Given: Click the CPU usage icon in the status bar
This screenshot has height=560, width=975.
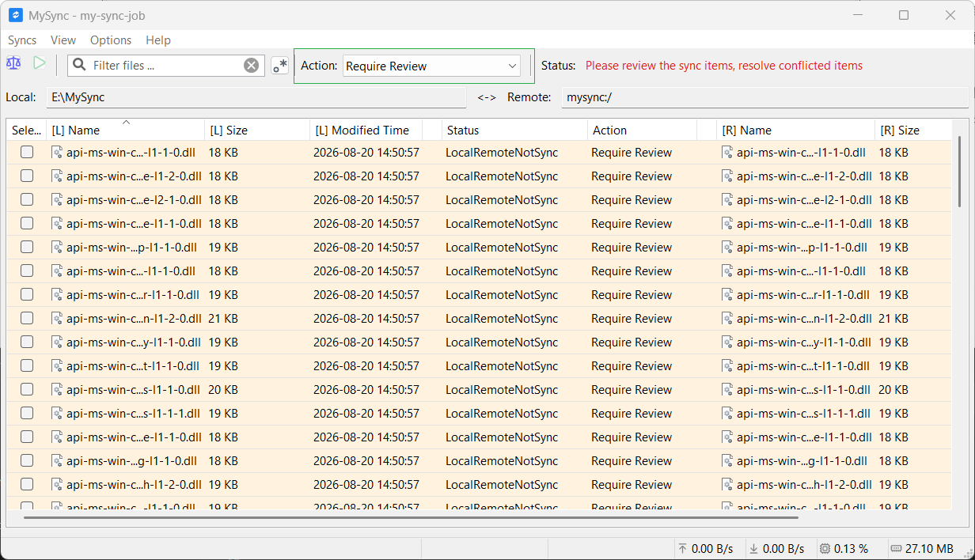Looking at the screenshot, I should click(x=825, y=549).
